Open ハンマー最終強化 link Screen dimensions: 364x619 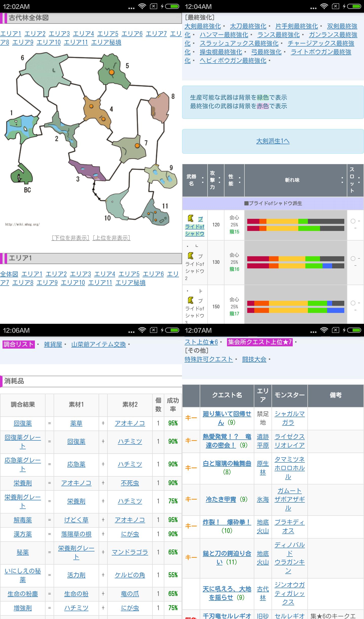pos(224,35)
